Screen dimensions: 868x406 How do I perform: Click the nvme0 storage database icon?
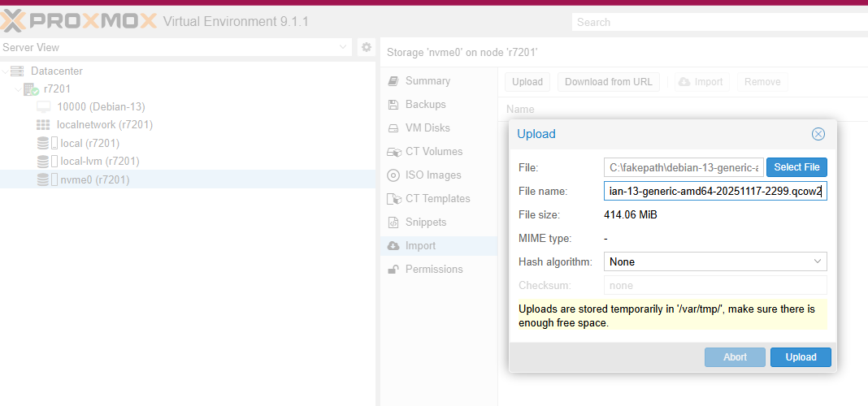pyautogui.click(x=43, y=179)
